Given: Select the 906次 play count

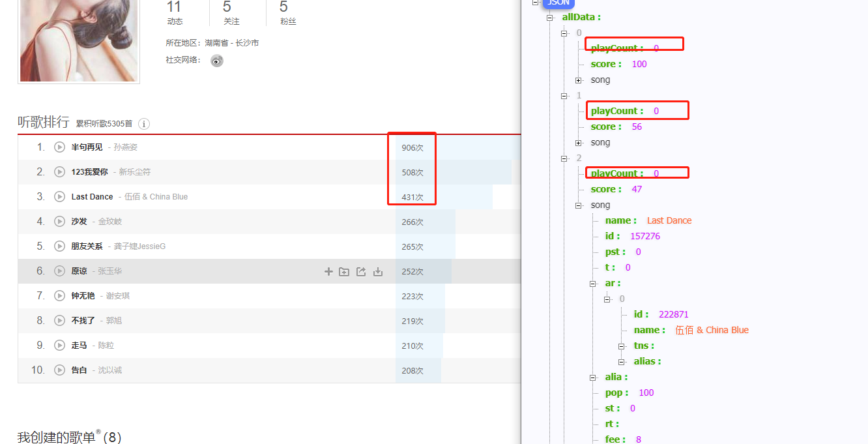Looking at the screenshot, I should [412, 148].
